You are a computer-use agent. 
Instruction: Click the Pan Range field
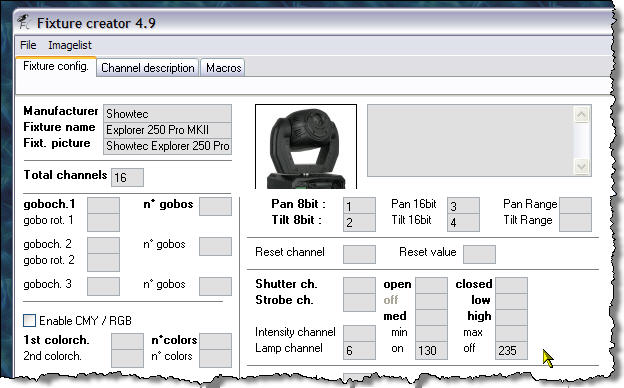pyautogui.click(x=575, y=206)
